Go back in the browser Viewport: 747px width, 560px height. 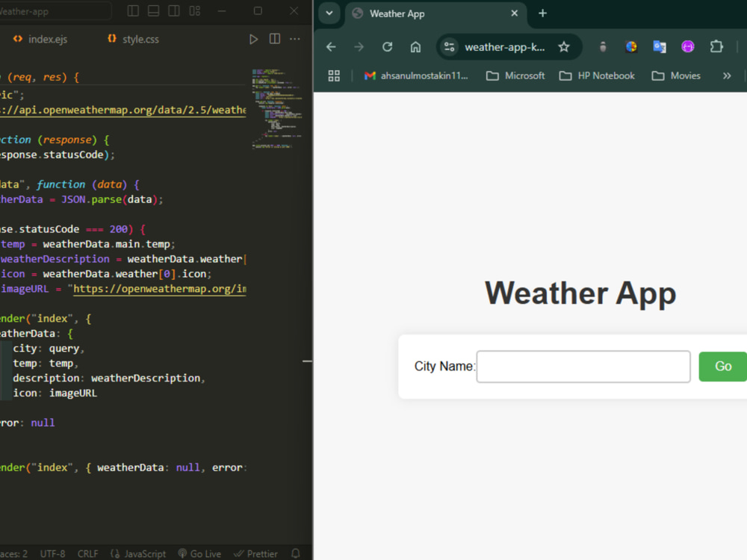point(331,46)
